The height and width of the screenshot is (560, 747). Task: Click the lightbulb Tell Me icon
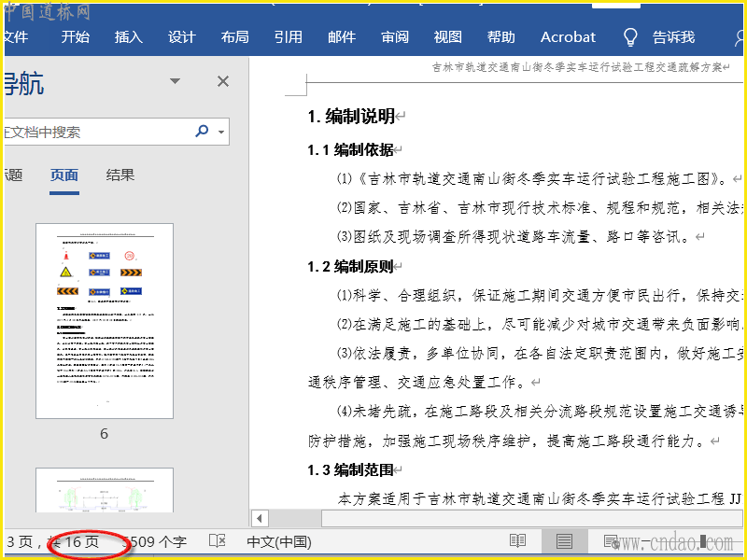(x=630, y=36)
